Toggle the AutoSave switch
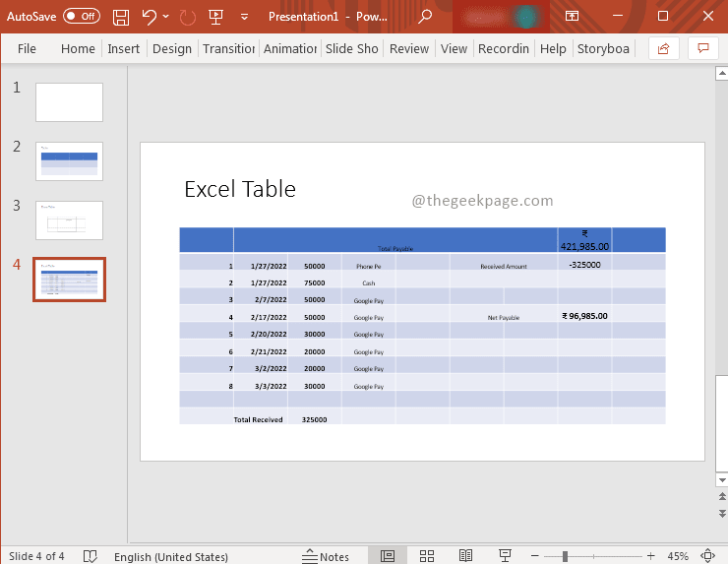The height and width of the screenshot is (564, 728). coord(81,17)
